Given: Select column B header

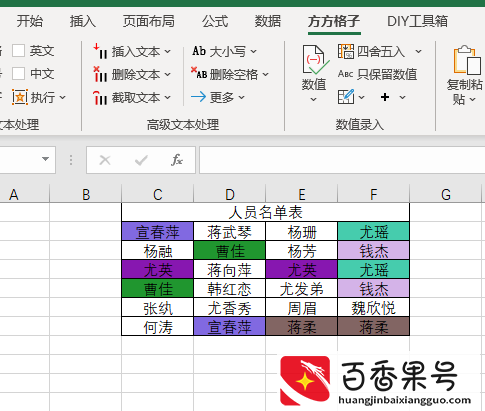Looking at the screenshot, I should (x=86, y=194).
